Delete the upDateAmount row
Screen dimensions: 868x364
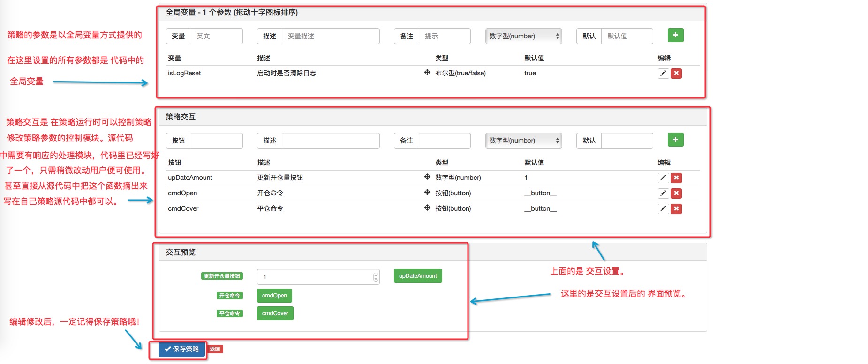(676, 178)
